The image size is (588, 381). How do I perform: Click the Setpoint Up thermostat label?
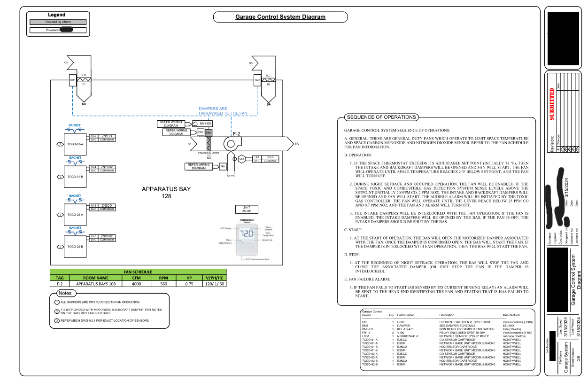(x=267, y=240)
